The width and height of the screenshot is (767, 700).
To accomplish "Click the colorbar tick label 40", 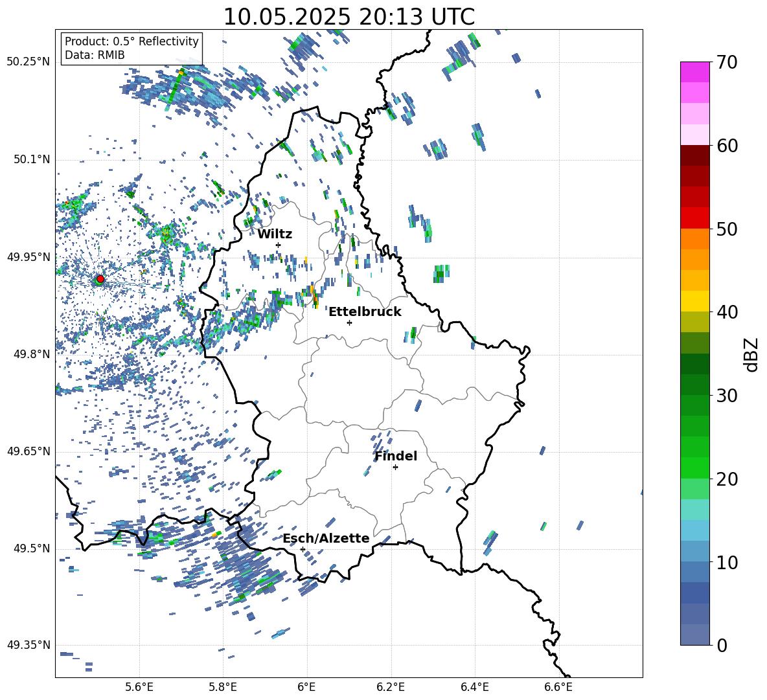I will 727,312.
